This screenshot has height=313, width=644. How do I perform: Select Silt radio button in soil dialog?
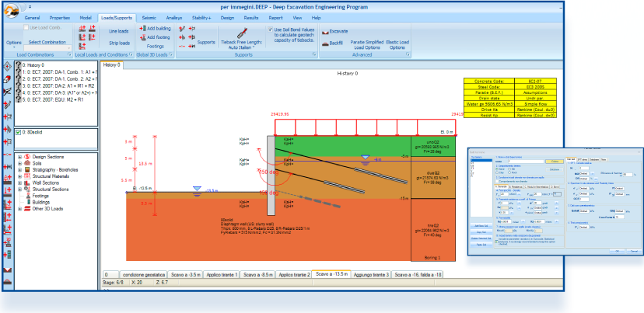click(509, 169)
